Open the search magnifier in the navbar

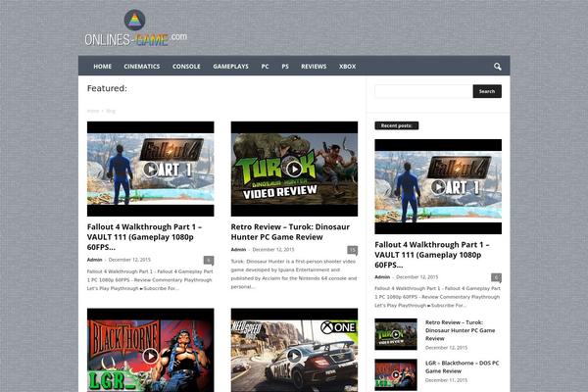click(497, 67)
